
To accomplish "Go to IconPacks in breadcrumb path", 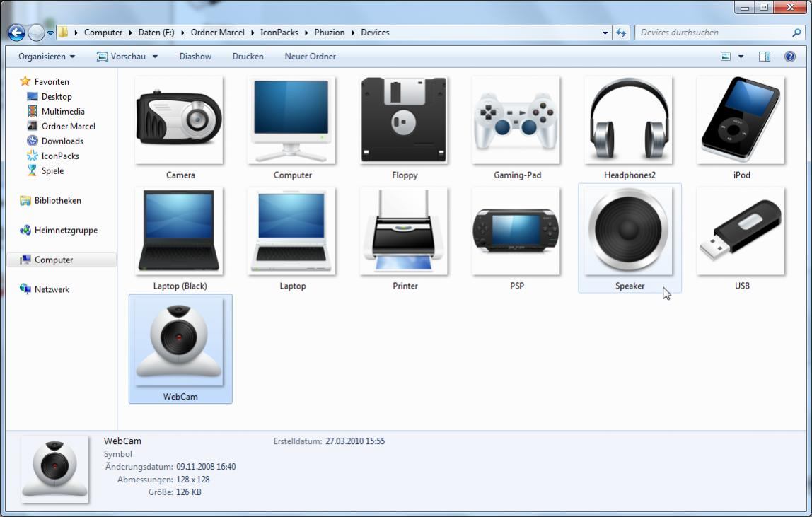I will (x=279, y=33).
